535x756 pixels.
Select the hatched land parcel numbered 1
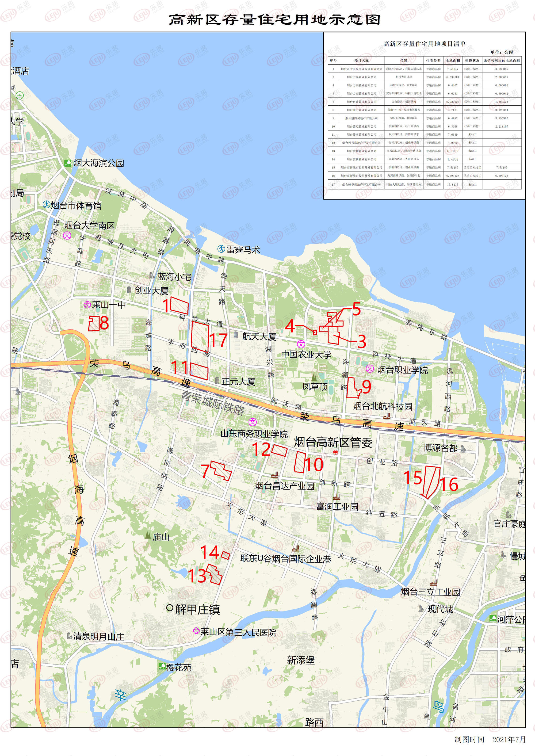(x=179, y=305)
